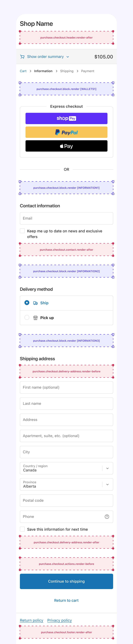Select the Ship radio button
Image resolution: width=133 pixels, height=644 pixels.
coord(27,303)
